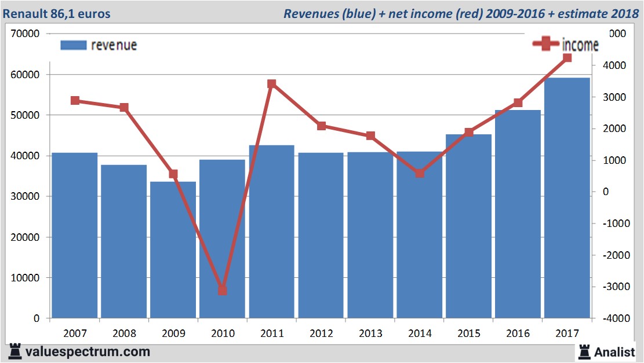Select the 2009 revenue bar
Screen dimensions: 644x363
click(173, 250)
